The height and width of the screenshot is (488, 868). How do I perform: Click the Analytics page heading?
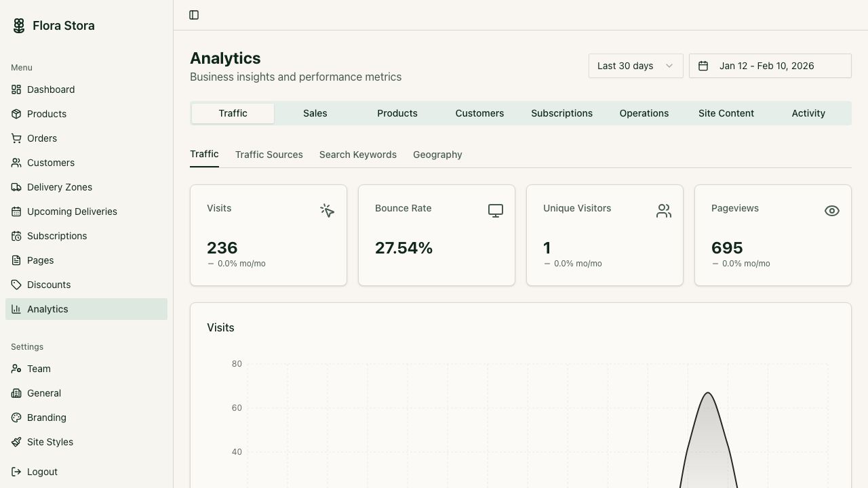[x=225, y=58]
